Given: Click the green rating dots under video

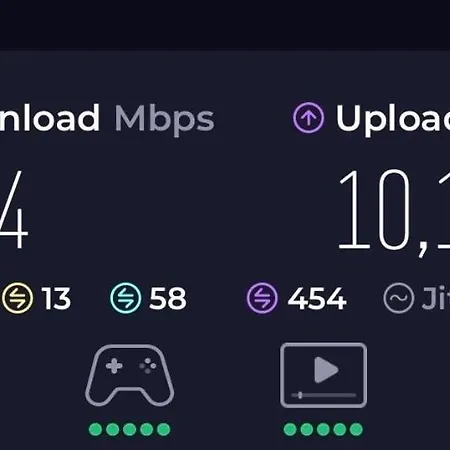Looking at the screenshot, I should coord(323,429).
